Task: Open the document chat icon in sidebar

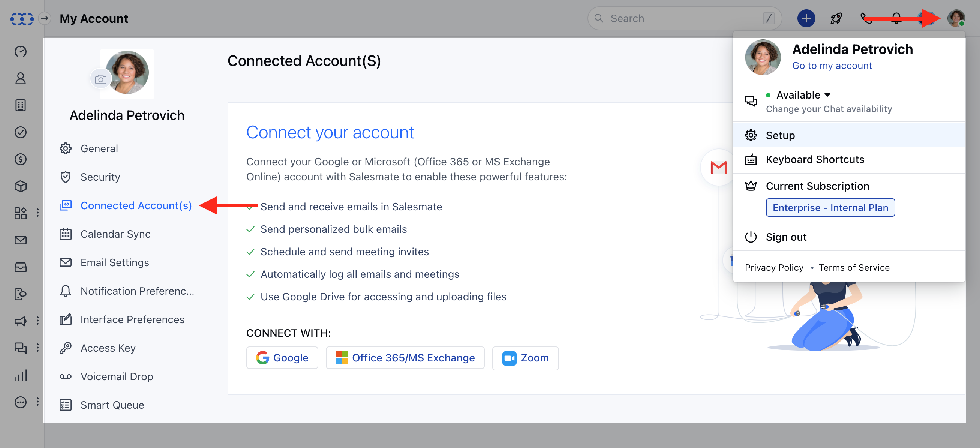Action: point(21,294)
